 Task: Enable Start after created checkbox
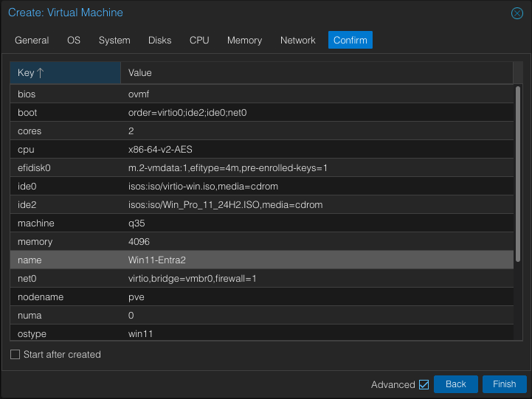pos(15,355)
